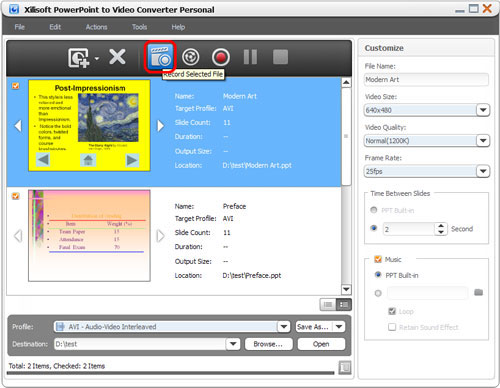
Task: Increase seconds with stepper up arrow
Action: click(x=441, y=226)
